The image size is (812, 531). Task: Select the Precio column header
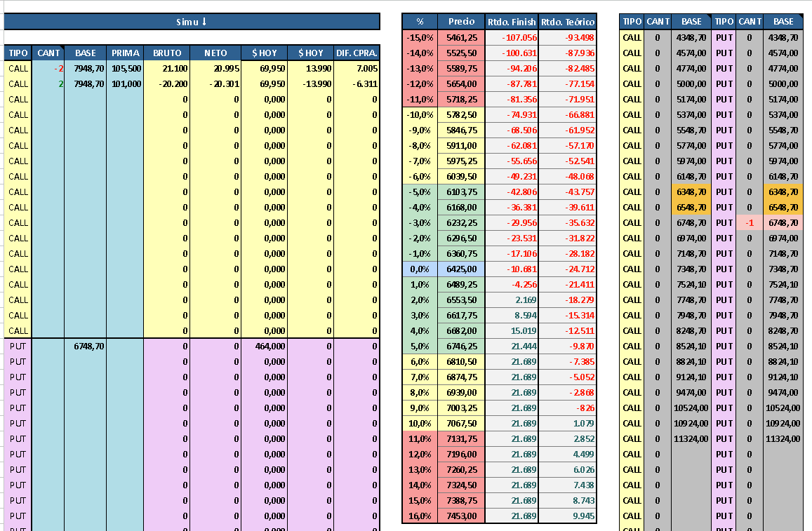pyautogui.click(x=461, y=22)
